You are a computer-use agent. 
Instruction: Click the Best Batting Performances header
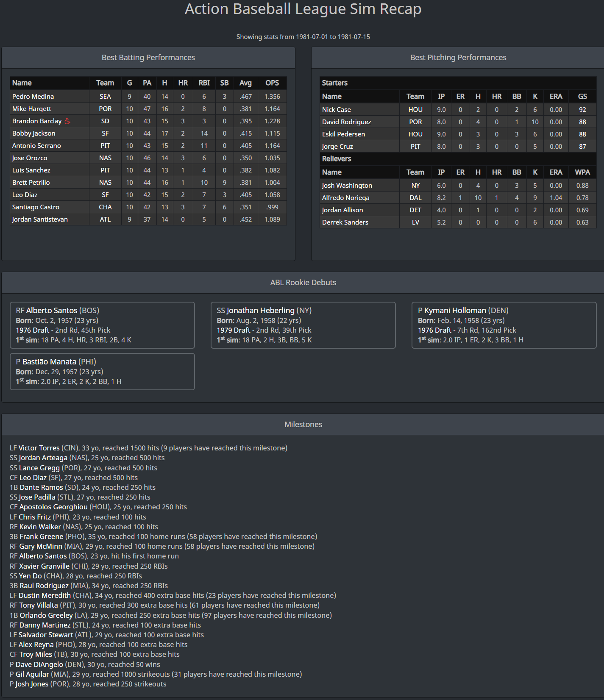pos(148,58)
